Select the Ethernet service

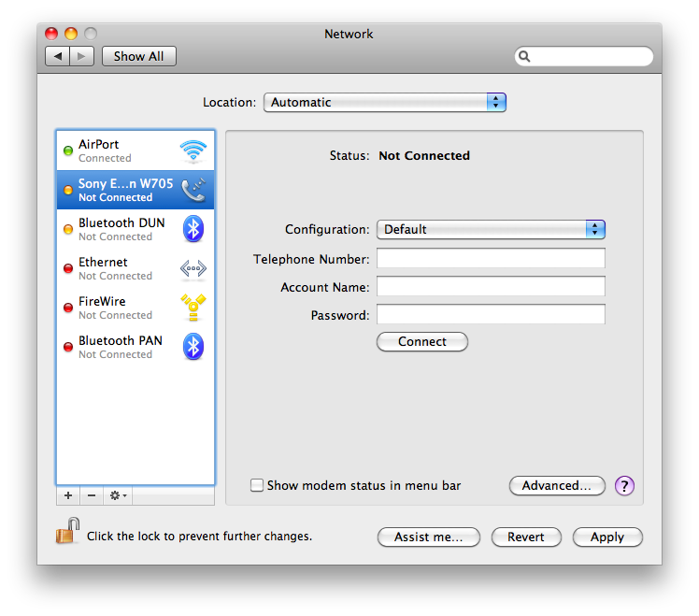[x=136, y=268]
